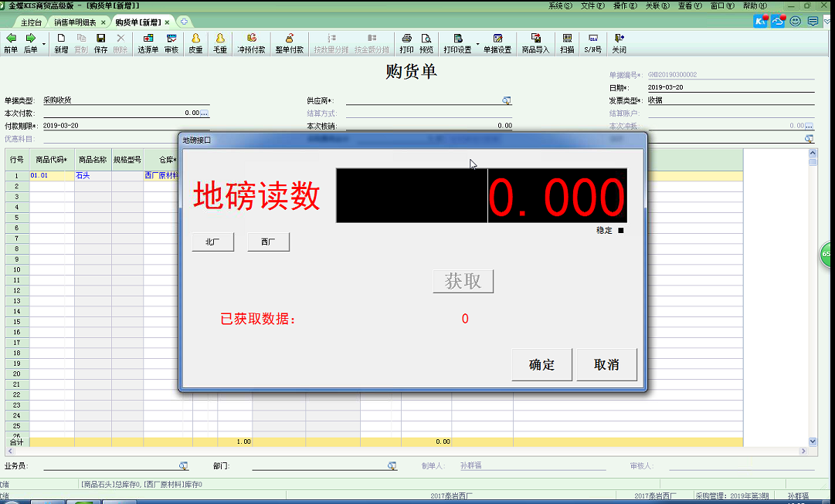The height and width of the screenshot is (504, 835).
Task: Click the 皮重 tare weight icon
Action: click(x=195, y=42)
